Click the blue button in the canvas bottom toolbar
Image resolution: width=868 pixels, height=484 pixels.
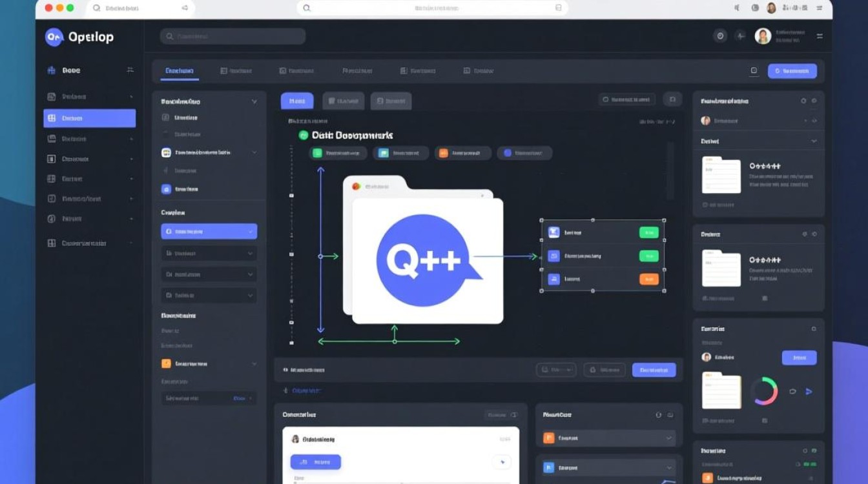[654, 370]
